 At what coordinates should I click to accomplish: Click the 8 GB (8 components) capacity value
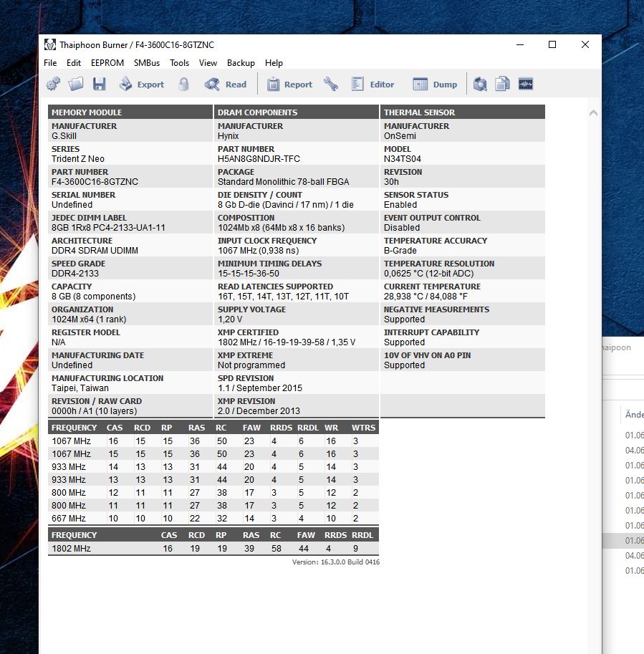pos(93,297)
